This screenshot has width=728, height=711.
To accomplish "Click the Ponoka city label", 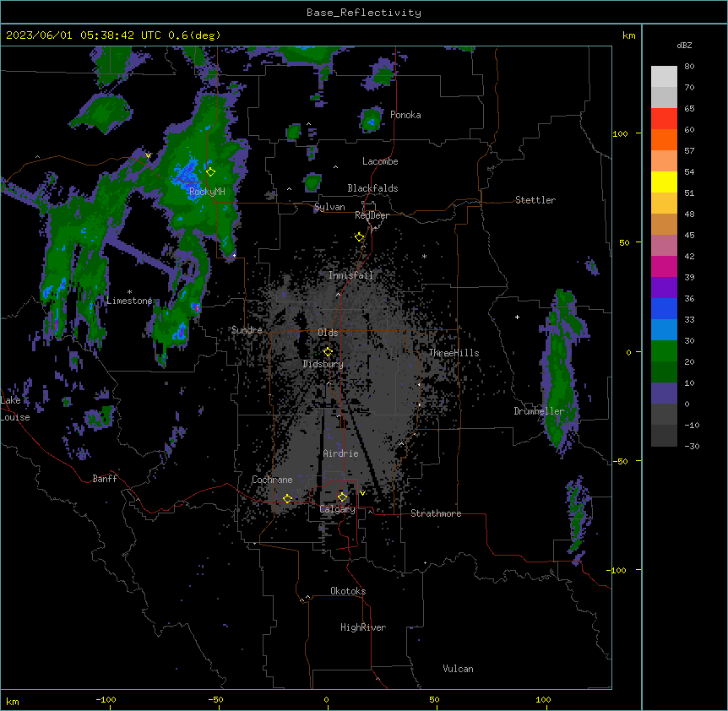I will point(405,115).
